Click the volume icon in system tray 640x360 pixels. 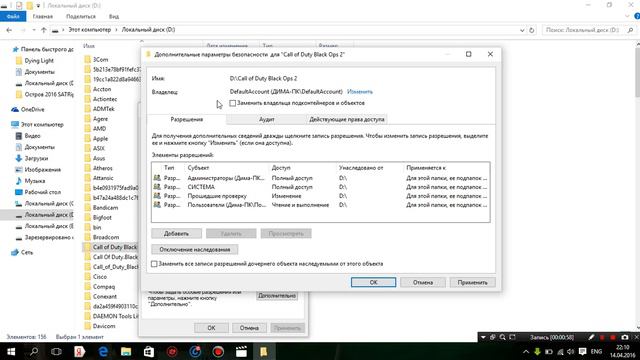point(570,351)
